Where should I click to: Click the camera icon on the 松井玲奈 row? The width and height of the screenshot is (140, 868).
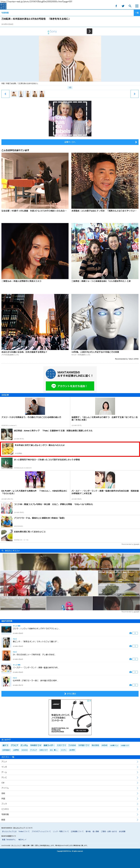[131, 685]
